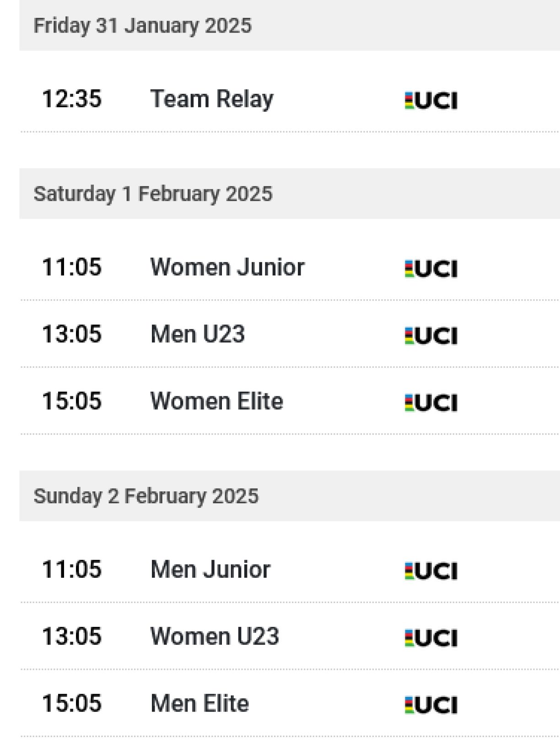This screenshot has height=749, width=560.
Task: Click the Sunday 2 February 2025 header
Action: pos(146,496)
